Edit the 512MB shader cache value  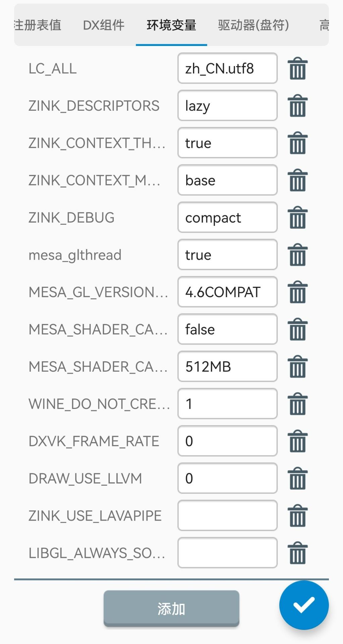point(228,366)
